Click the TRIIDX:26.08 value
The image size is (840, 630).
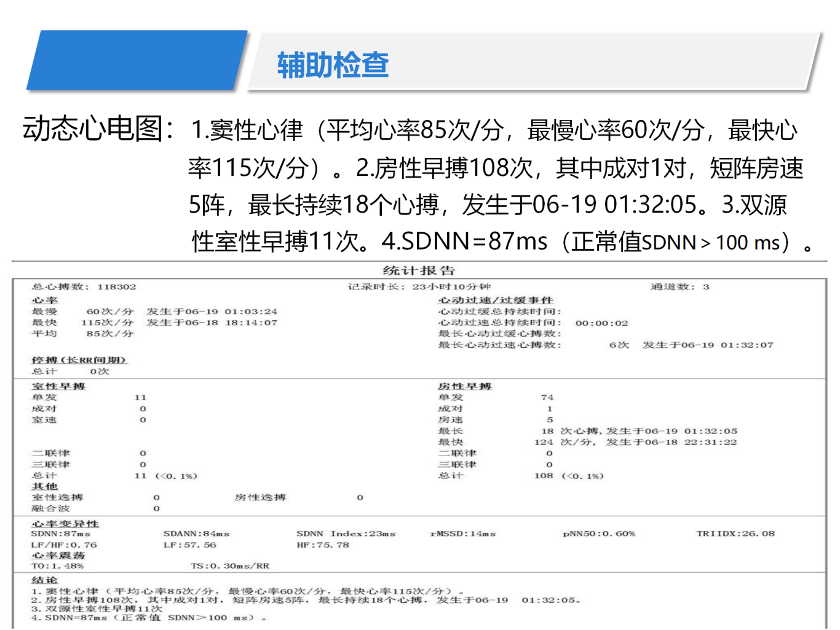735,534
